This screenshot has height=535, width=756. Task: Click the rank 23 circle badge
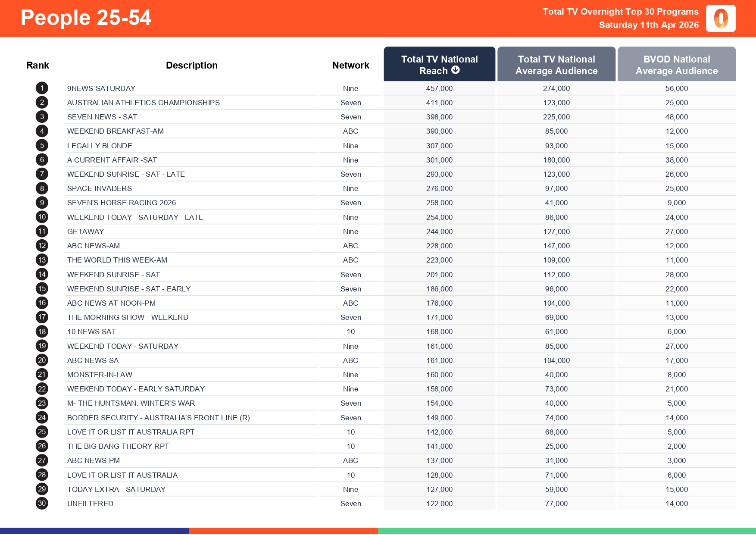(41, 403)
